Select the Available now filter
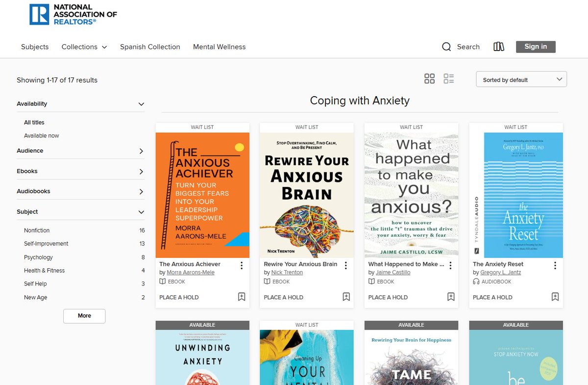 click(42, 136)
